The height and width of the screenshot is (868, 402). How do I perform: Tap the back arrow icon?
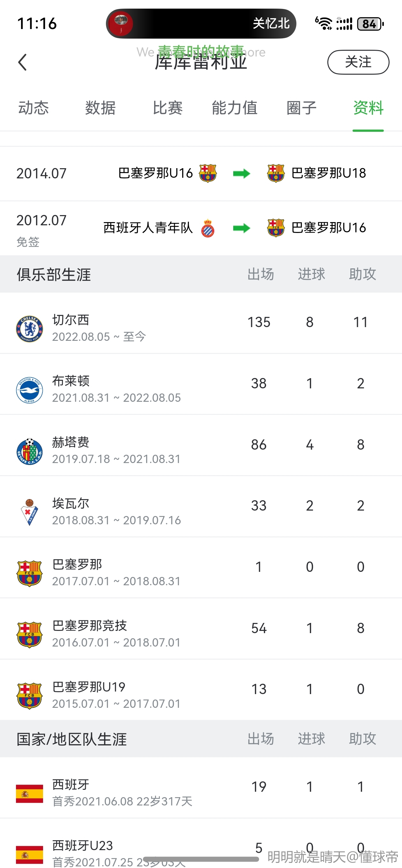[x=22, y=62]
